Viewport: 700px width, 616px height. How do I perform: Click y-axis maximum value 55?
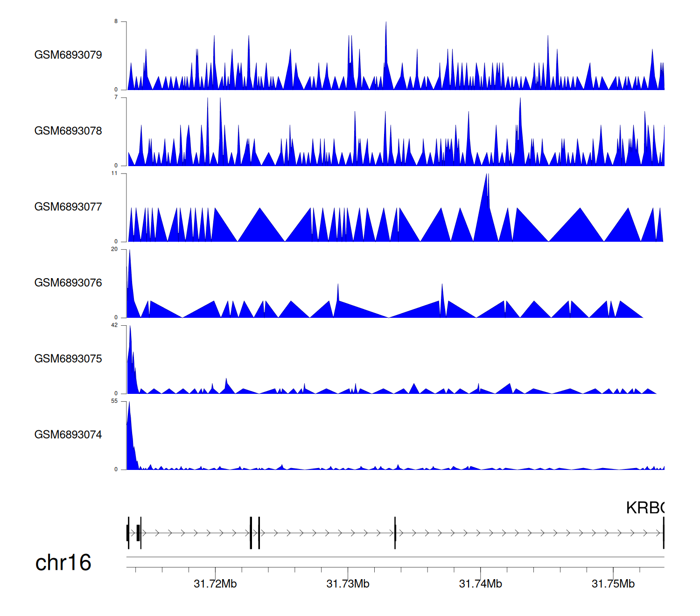(114, 401)
